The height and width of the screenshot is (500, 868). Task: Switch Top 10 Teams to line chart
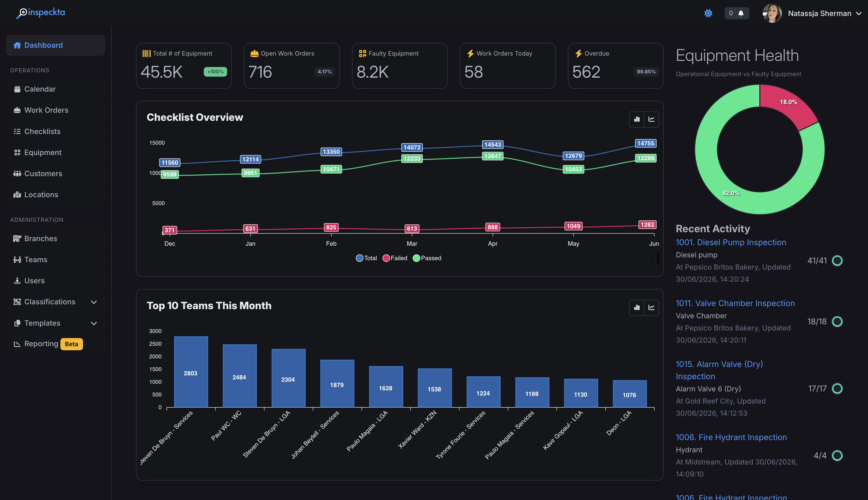point(651,308)
